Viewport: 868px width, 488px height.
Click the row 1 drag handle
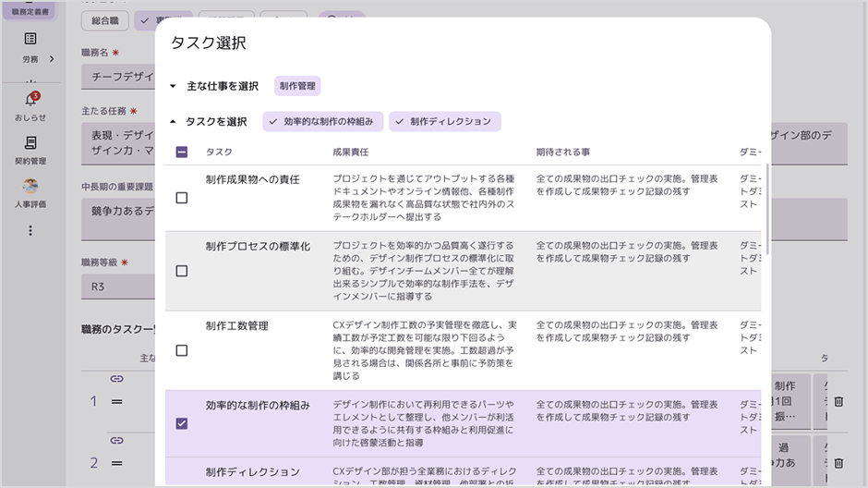[116, 402]
